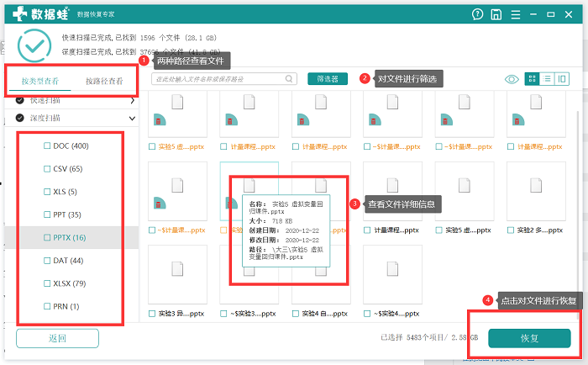
Task: Click the black 实验5 虚....pptx file name
Action: click(x=468, y=230)
